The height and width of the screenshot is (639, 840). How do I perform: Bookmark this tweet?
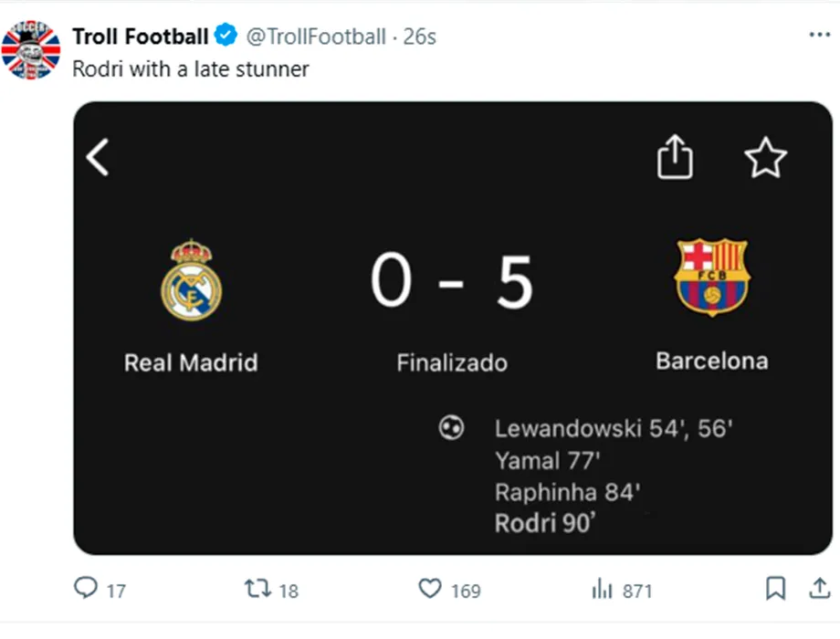[x=775, y=590]
